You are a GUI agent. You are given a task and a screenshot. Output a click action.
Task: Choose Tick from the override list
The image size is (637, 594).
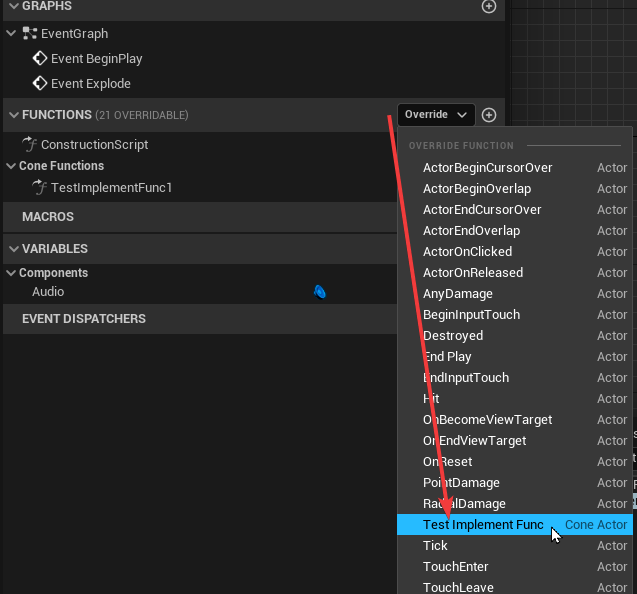(x=436, y=546)
